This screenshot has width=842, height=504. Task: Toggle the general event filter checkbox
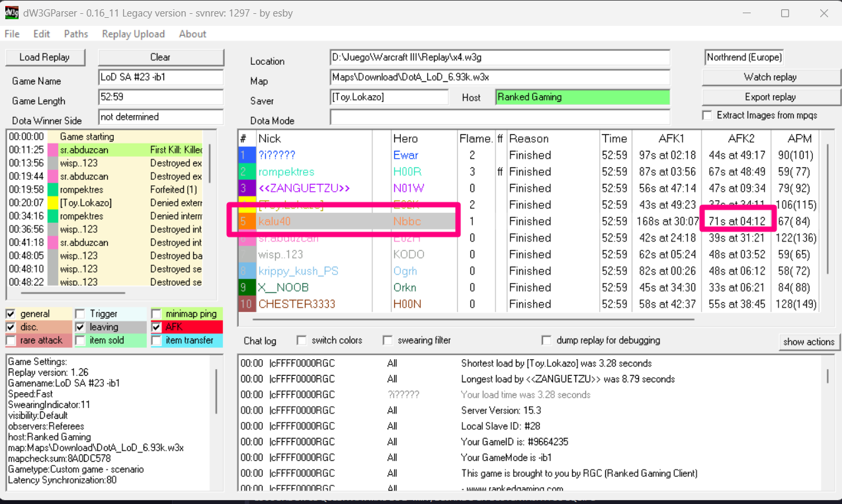point(11,314)
